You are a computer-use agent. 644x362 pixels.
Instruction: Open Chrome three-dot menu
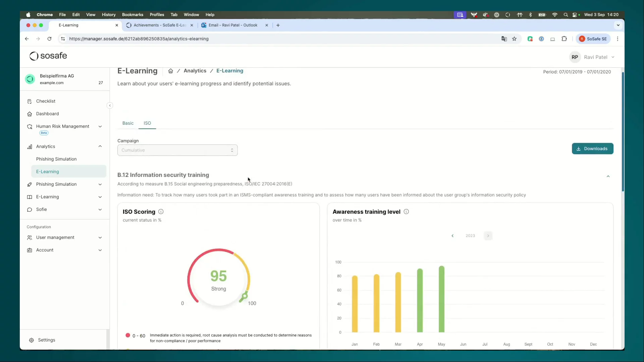tap(618, 39)
